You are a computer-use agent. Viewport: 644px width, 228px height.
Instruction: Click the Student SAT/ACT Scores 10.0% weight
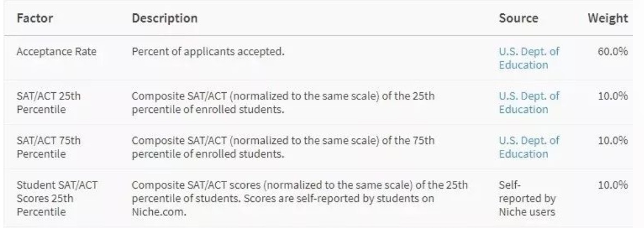pos(614,185)
